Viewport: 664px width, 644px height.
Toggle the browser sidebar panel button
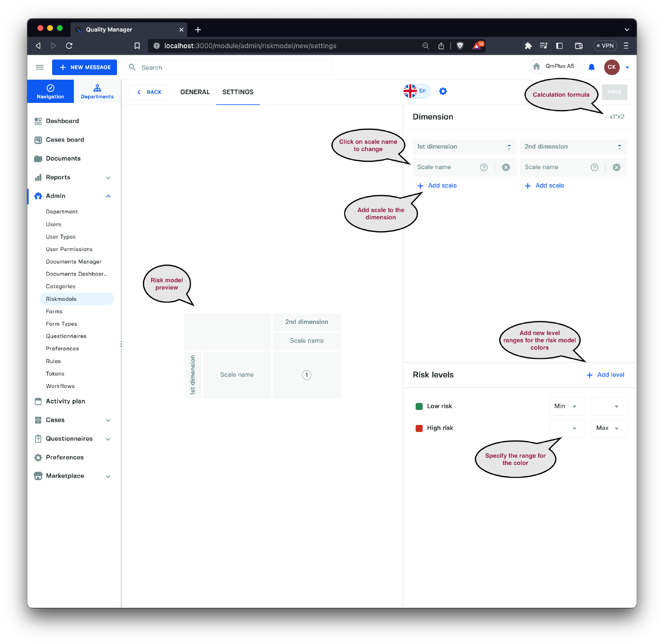[x=559, y=46]
